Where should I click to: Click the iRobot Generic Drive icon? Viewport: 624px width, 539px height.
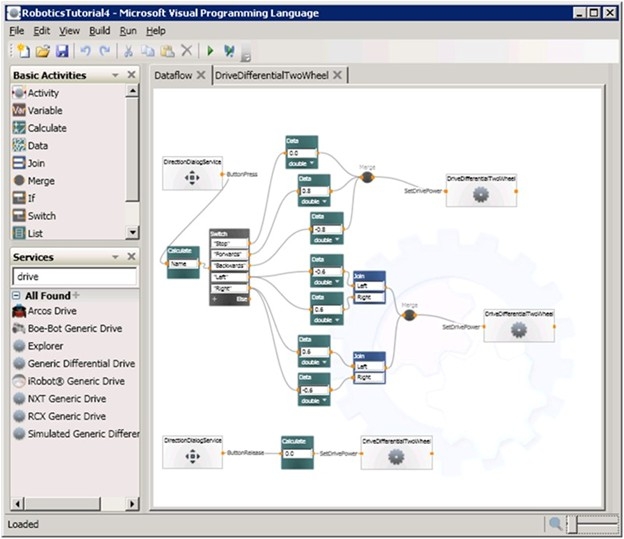click(19, 381)
